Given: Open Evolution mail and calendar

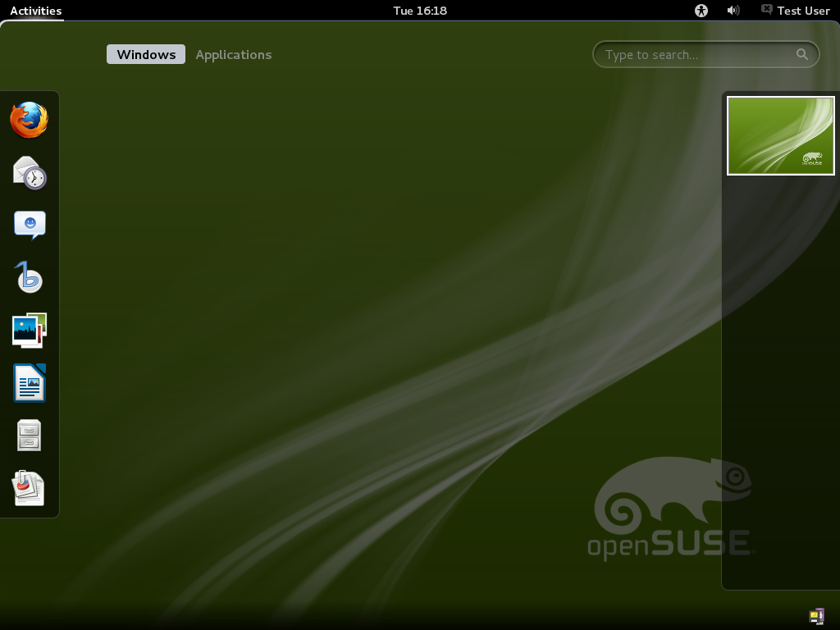Looking at the screenshot, I should pos(30,172).
